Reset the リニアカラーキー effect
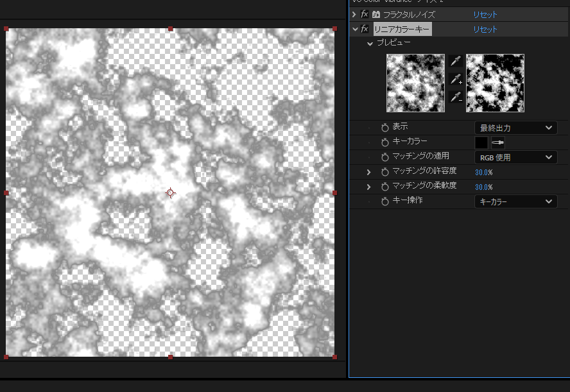This screenshot has height=392, width=570. pos(485,29)
